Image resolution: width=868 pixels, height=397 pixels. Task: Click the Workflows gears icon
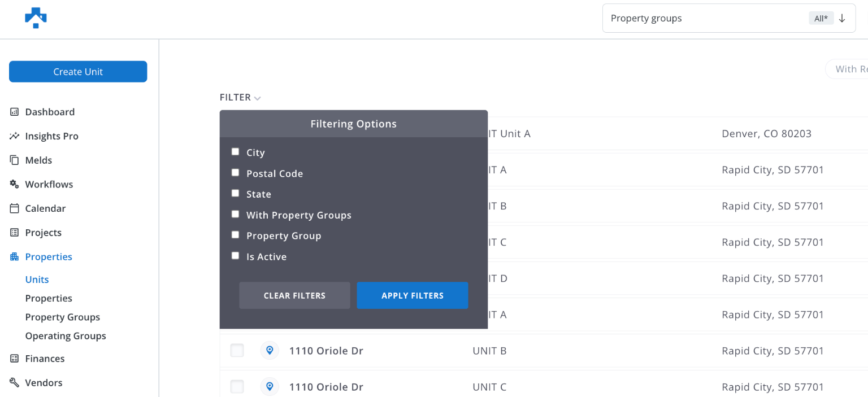point(15,184)
